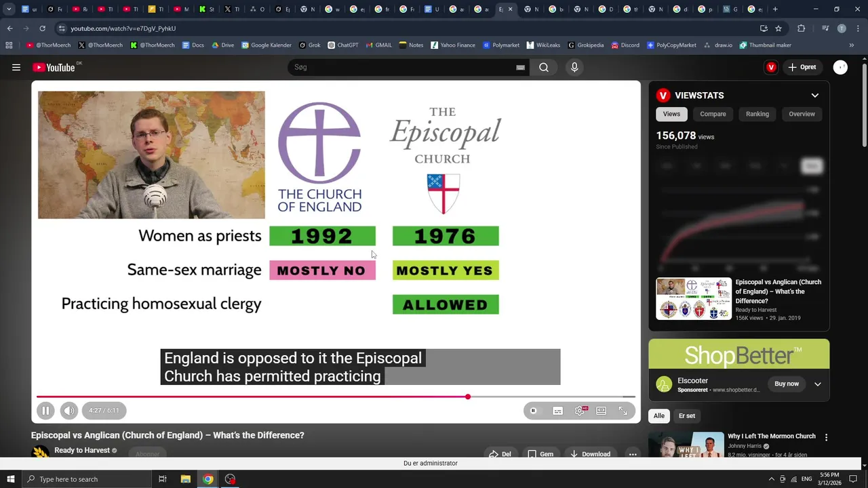Open the Polymarket bookmark
The image size is (868, 488).
[x=501, y=45]
